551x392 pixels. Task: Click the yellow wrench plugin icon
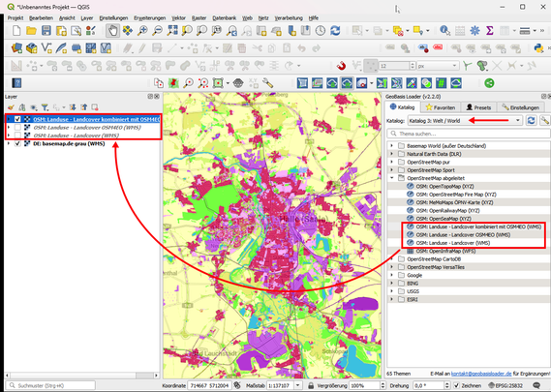click(x=268, y=83)
